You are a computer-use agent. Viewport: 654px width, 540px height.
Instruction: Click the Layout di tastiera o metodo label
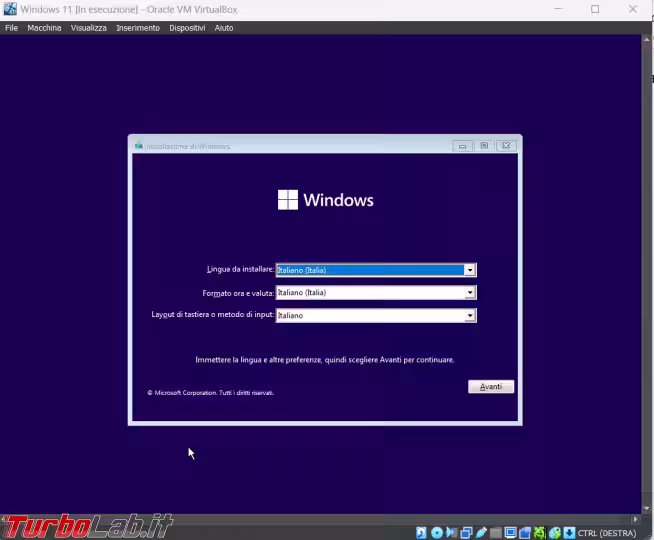[213, 314]
